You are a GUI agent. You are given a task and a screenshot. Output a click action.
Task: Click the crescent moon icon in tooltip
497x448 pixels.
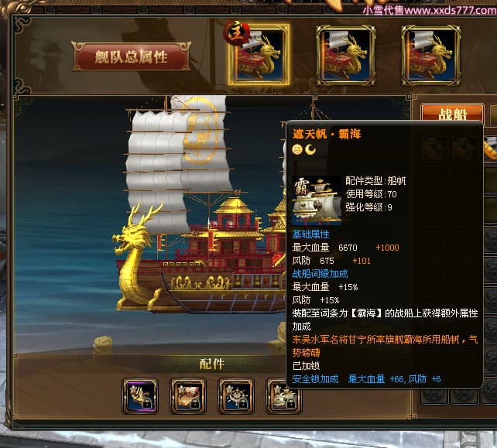(x=310, y=149)
